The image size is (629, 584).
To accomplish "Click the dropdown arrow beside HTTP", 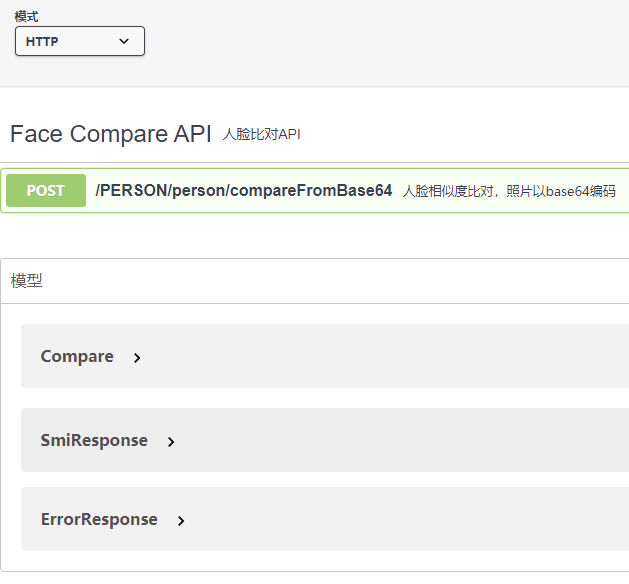I will pyautogui.click(x=124, y=41).
